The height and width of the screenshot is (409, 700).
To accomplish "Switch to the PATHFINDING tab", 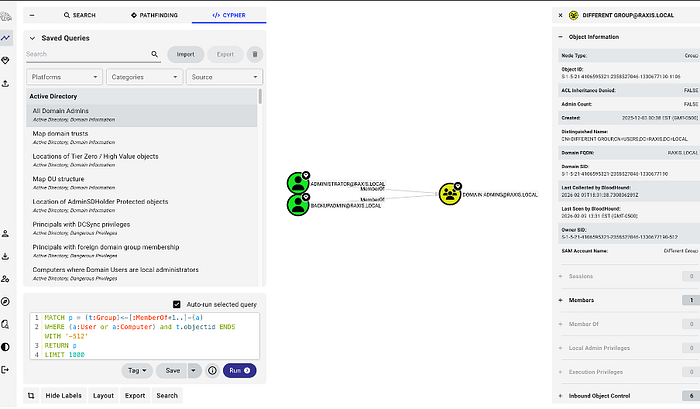I will (154, 15).
